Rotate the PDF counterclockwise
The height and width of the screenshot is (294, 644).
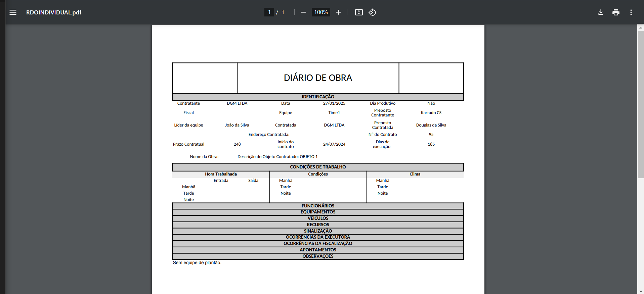[372, 12]
